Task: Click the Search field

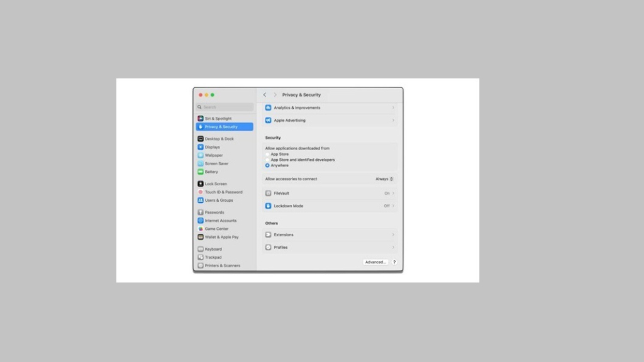Action: (225, 107)
